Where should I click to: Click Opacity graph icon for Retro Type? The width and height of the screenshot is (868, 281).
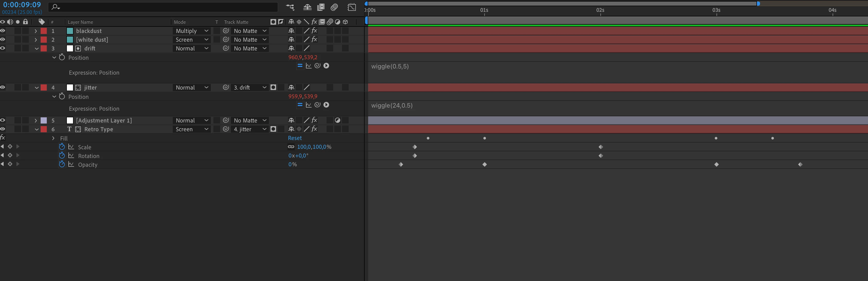71,164
